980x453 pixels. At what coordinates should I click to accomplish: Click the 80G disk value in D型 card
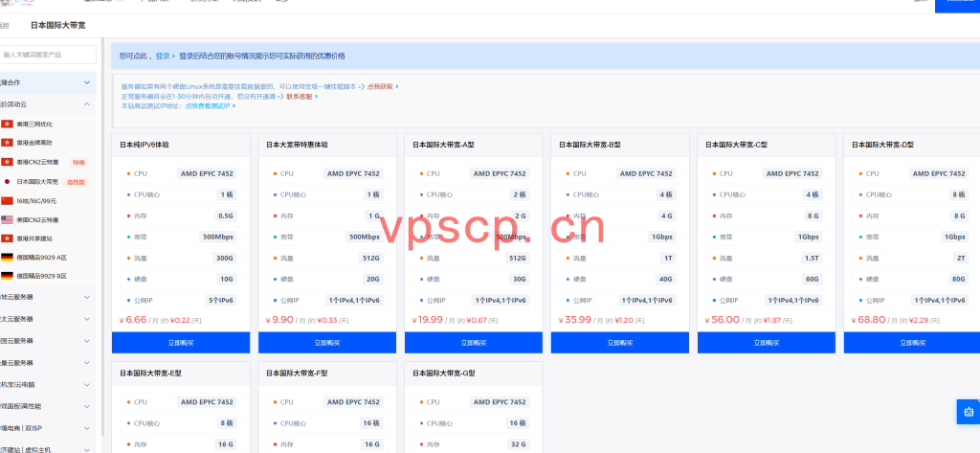(957, 279)
